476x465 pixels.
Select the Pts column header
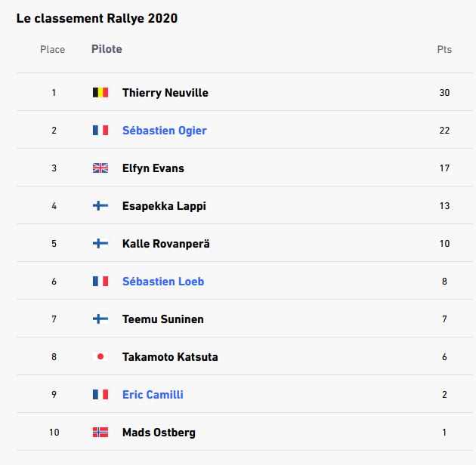click(x=444, y=49)
